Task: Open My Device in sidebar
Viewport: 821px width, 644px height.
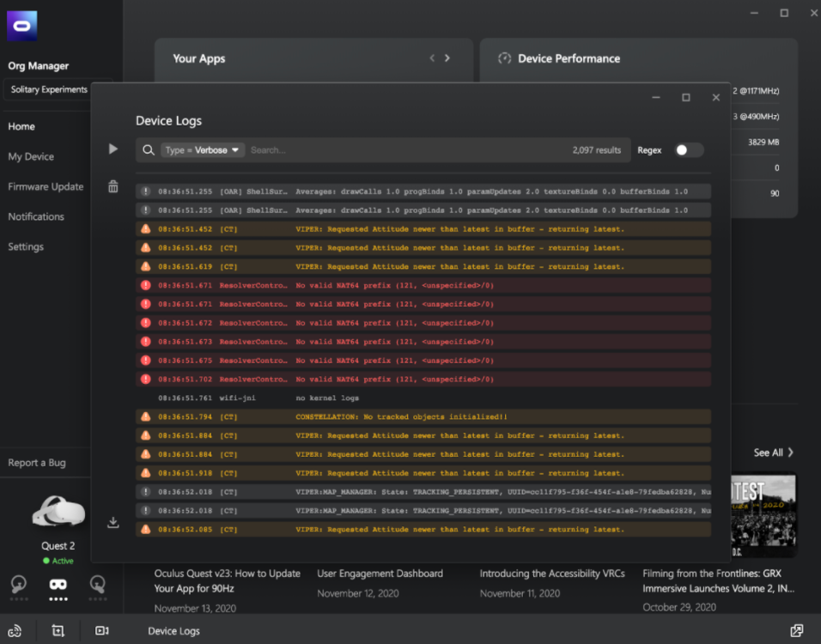Action: pyautogui.click(x=31, y=156)
